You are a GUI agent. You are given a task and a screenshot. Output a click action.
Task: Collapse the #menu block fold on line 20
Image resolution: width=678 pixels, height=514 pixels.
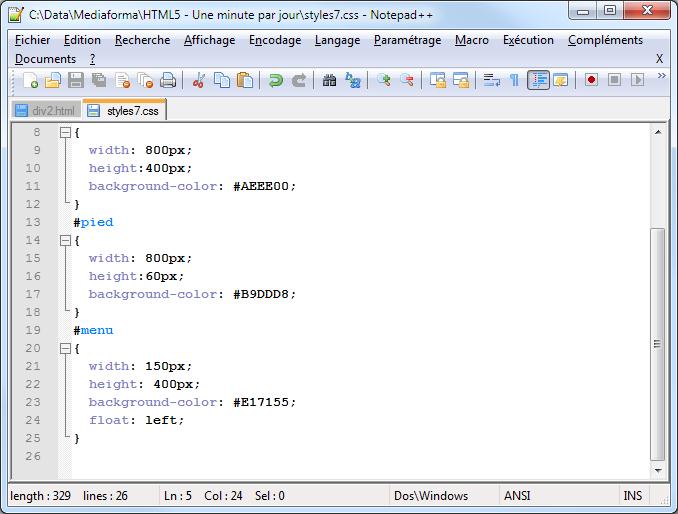(x=65, y=348)
